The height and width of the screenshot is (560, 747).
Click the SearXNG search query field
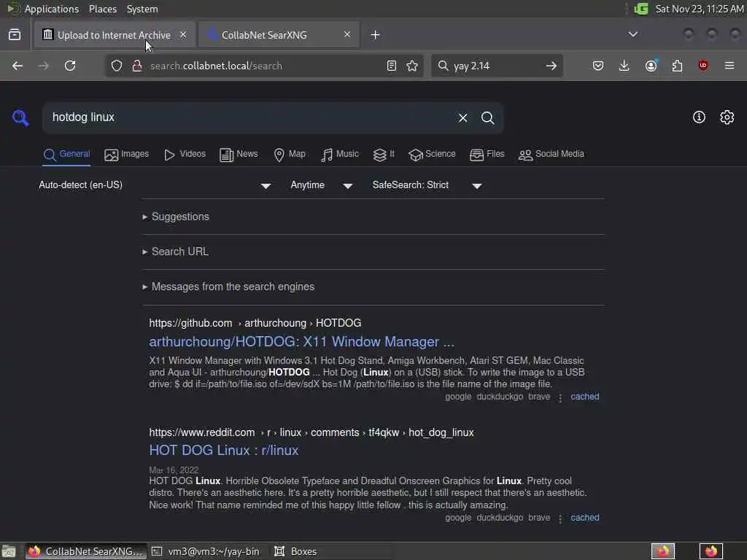(x=248, y=117)
